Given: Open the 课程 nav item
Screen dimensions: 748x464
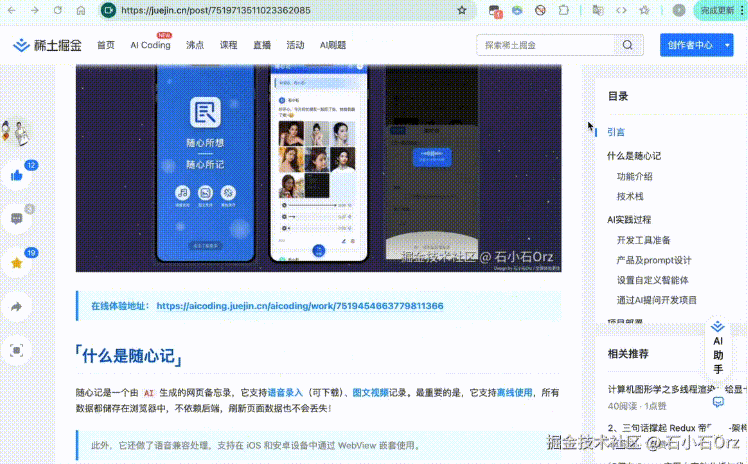Looking at the screenshot, I should pos(228,45).
